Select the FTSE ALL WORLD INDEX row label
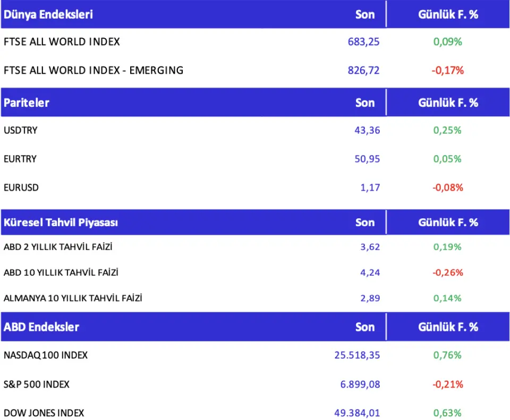Viewport: 510px width, 420px height. 62,42
